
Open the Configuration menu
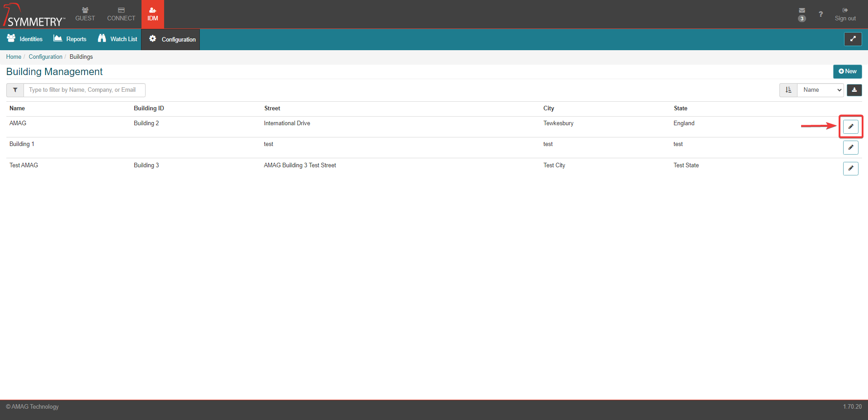tap(171, 39)
